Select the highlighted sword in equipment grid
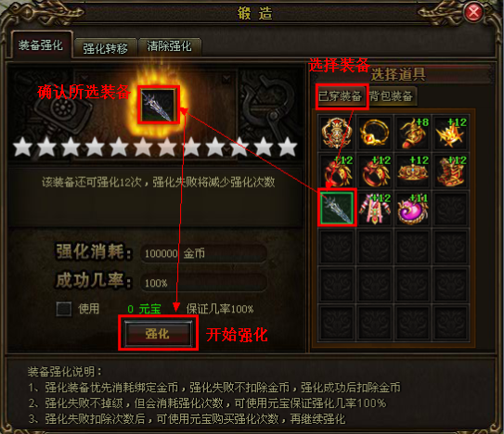504x434 pixels. pos(337,208)
